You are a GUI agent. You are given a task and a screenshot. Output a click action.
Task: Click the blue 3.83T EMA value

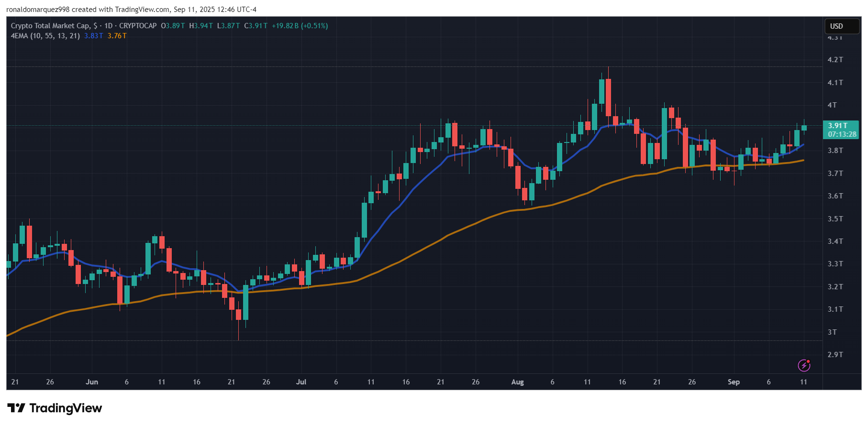point(93,36)
